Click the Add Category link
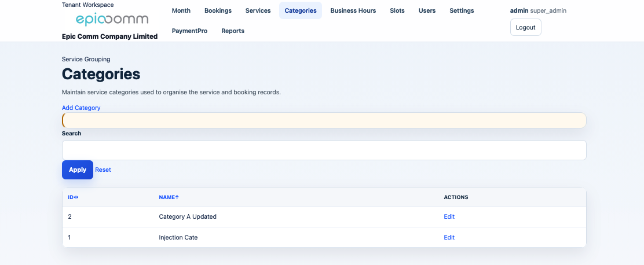This screenshot has width=644, height=265. [81, 108]
